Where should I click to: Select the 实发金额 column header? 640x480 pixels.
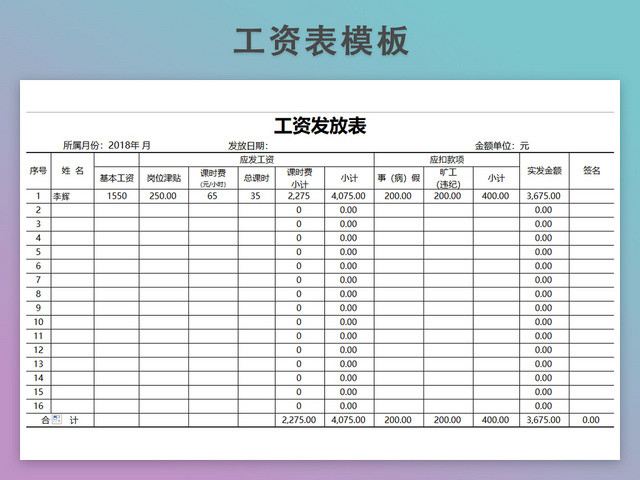(544, 171)
